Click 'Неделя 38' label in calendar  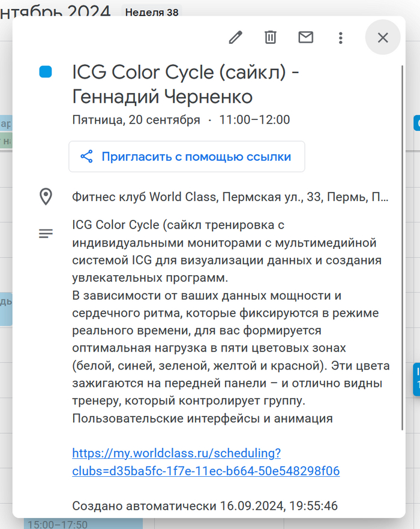click(x=152, y=13)
